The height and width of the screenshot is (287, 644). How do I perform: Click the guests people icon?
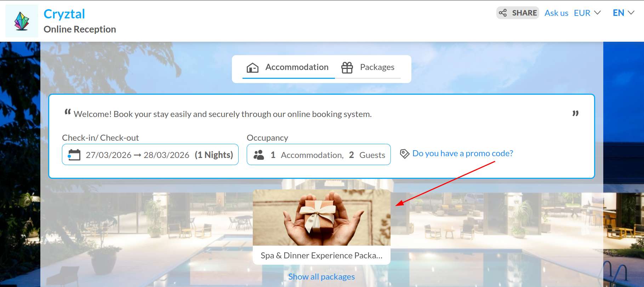coord(259,155)
